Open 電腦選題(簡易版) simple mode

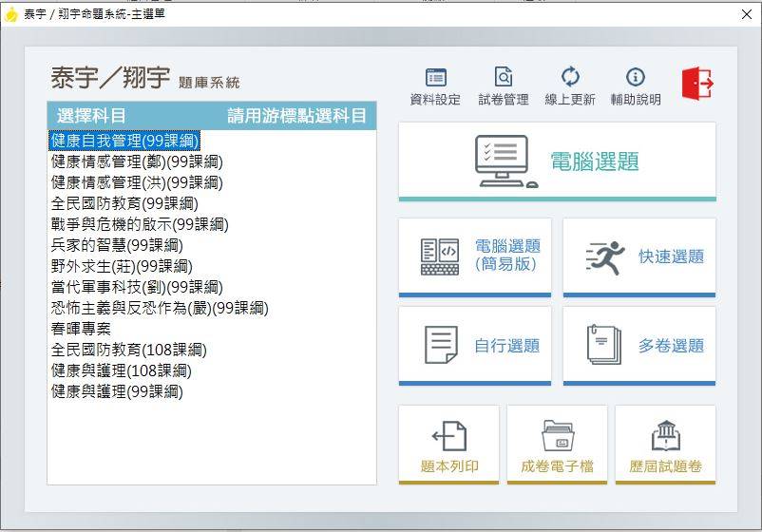pyautogui.click(x=475, y=257)
